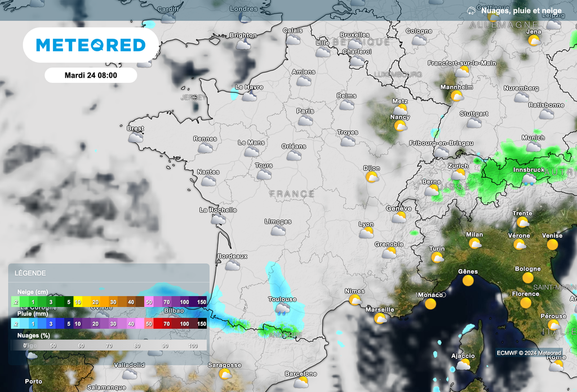The image size is (577, 392).
Task: Click the red 70 mm swatch in Pluie scale
Action: point(167,324)
